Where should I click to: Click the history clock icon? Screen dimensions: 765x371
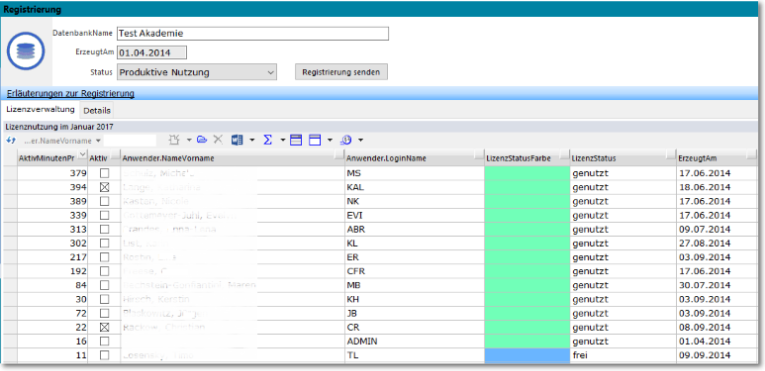[345, 140]
